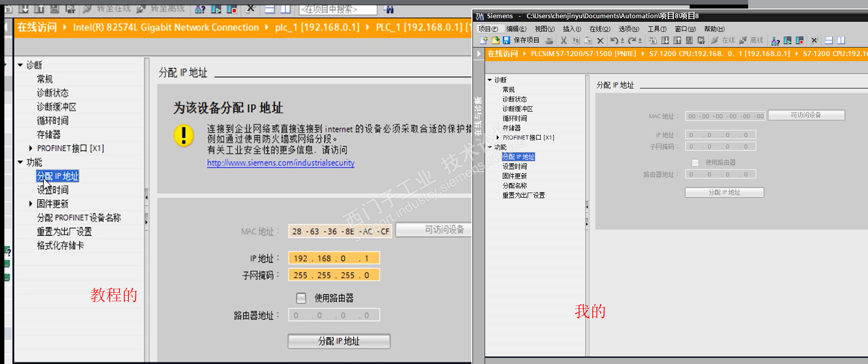The image size is (868, 364).
Task: Select 格式化存储卡 in left tree
Action: [60, 246]
